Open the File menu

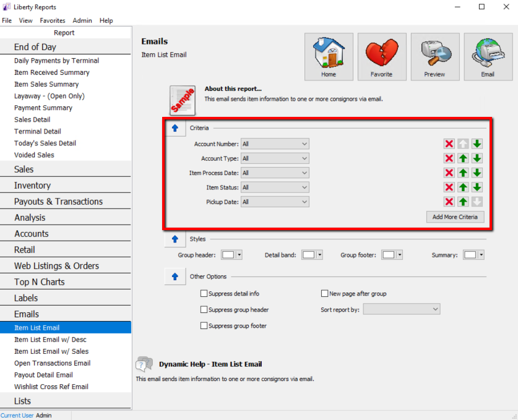tap(7, 20)
